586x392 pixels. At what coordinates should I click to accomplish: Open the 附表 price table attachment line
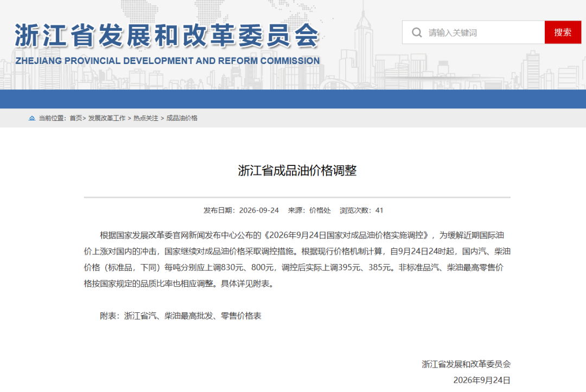click(181, 316)
